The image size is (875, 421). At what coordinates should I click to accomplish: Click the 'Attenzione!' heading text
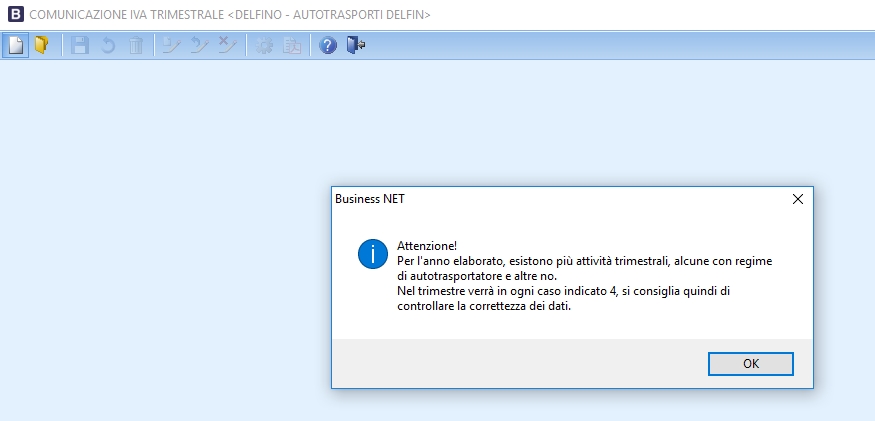coord(426,245)
